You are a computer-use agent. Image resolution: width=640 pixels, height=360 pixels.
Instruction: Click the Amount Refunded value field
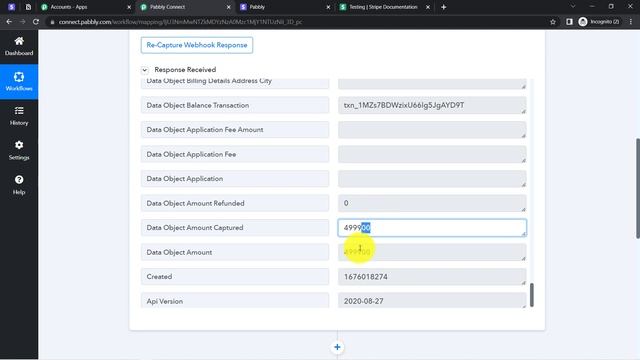(432, 203)
